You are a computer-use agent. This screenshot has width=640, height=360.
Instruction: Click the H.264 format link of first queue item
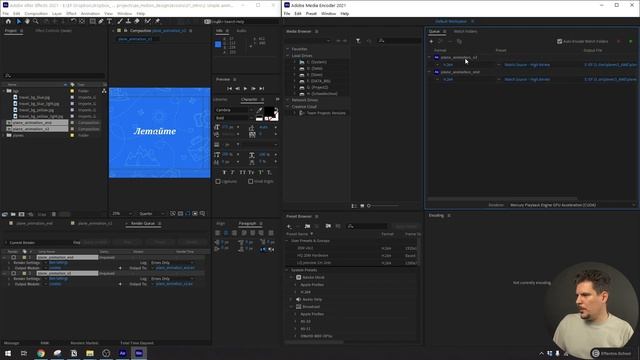(x=448, y=65)
